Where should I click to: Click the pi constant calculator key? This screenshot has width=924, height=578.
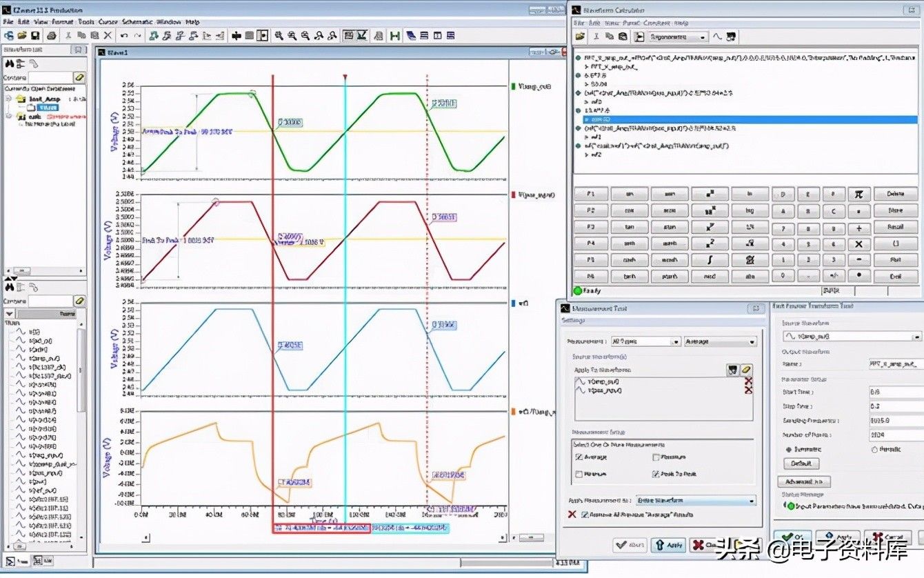858,195
